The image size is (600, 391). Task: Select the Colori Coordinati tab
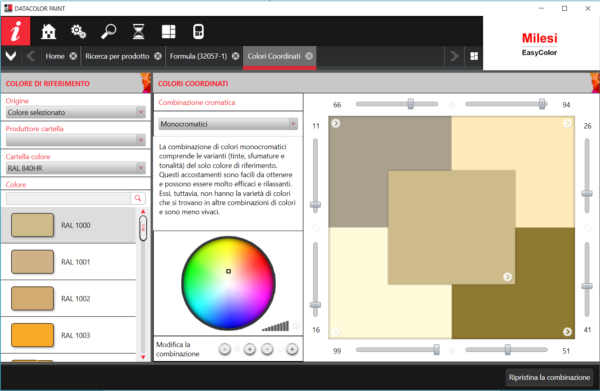(274, 56)
